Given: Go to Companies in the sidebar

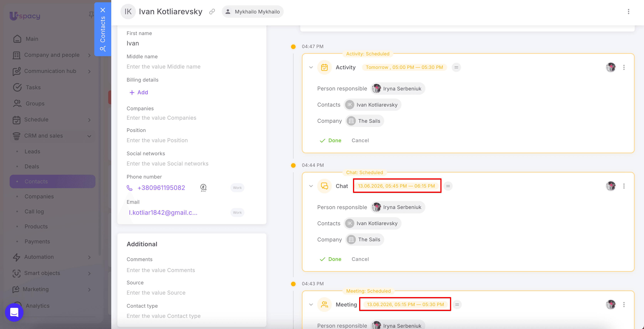Looking at the screenshot, I should coord(39,196).
